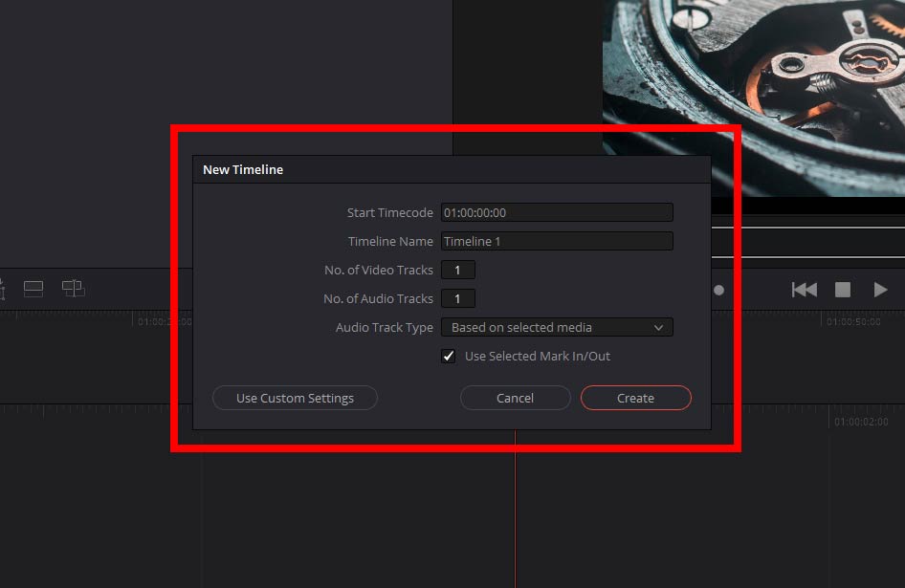Focus the Start Timecode field
905x588 pixels.
coord(557,212)
